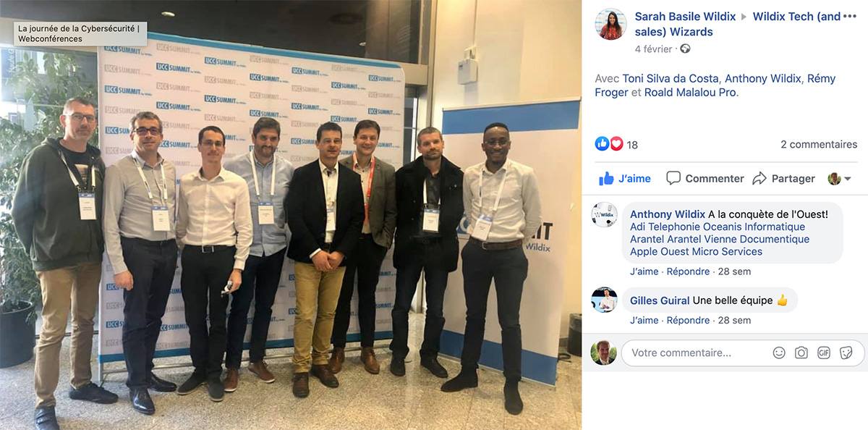Screen dimensions: 868x430
Task: Open the group photo in the post
Action: [x=291, y=215]
